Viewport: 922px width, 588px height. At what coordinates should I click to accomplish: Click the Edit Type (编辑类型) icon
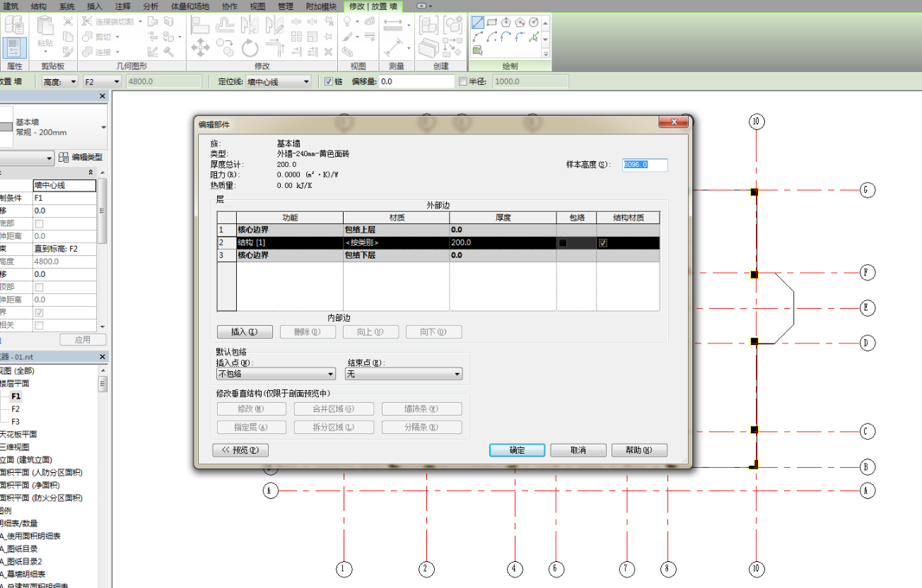tap(64, 158)
